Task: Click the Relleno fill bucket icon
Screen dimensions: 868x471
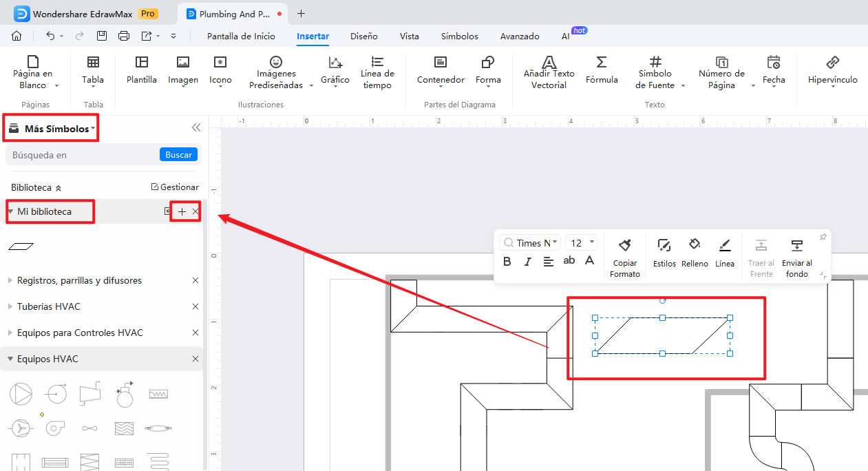Action: [695, 245]
